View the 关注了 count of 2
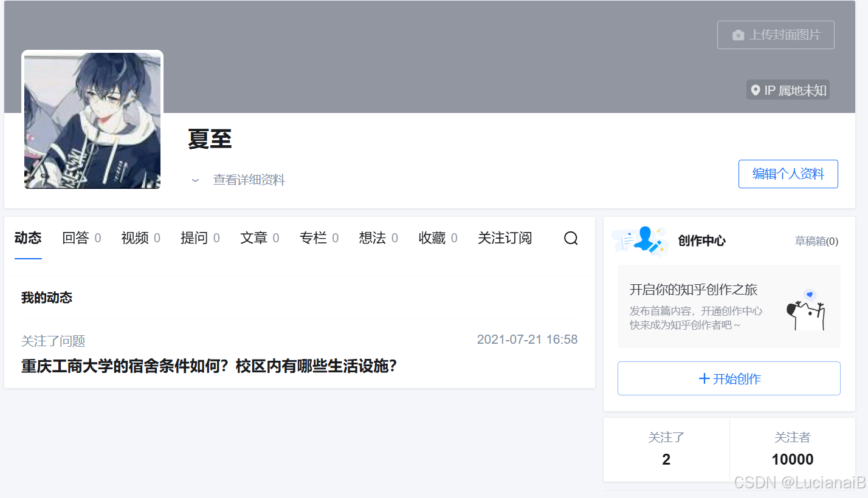The width and height of the screenshot is (868, 498). (666, 449)
